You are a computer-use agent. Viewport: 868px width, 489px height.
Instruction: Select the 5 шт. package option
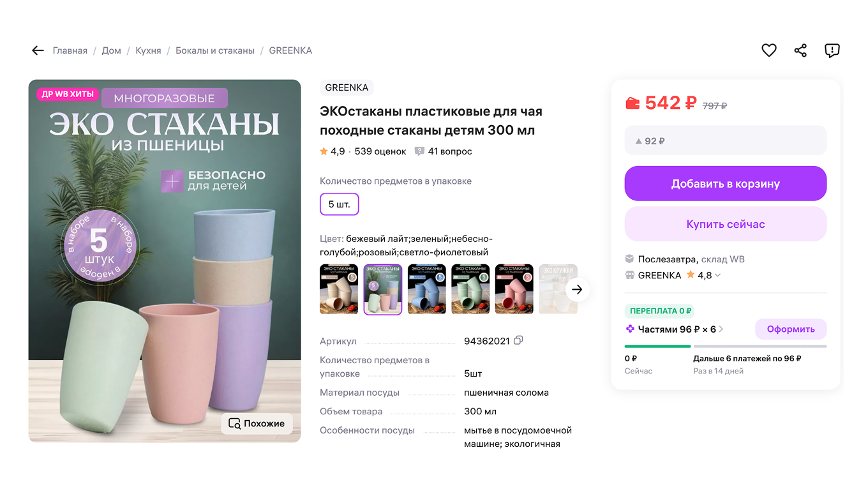[339, 204]
